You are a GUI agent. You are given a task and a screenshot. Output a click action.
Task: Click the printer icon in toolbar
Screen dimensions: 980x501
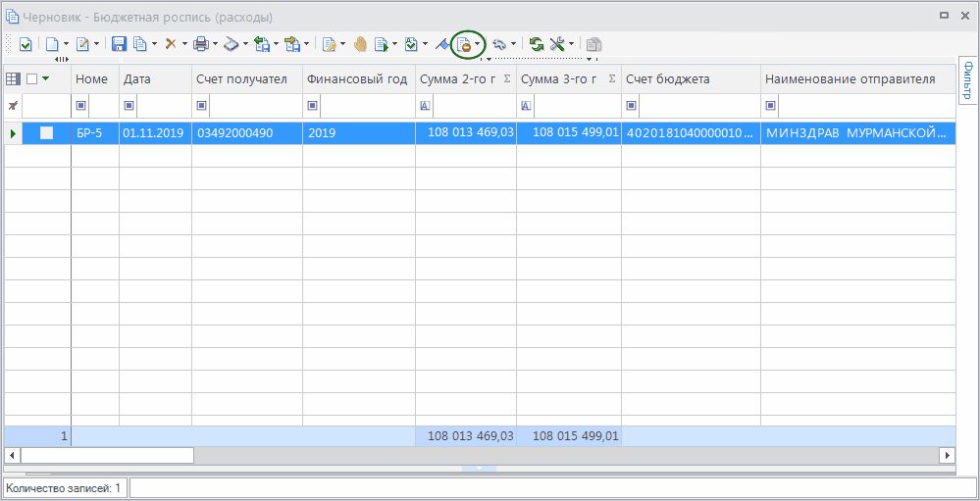point(200,44)
